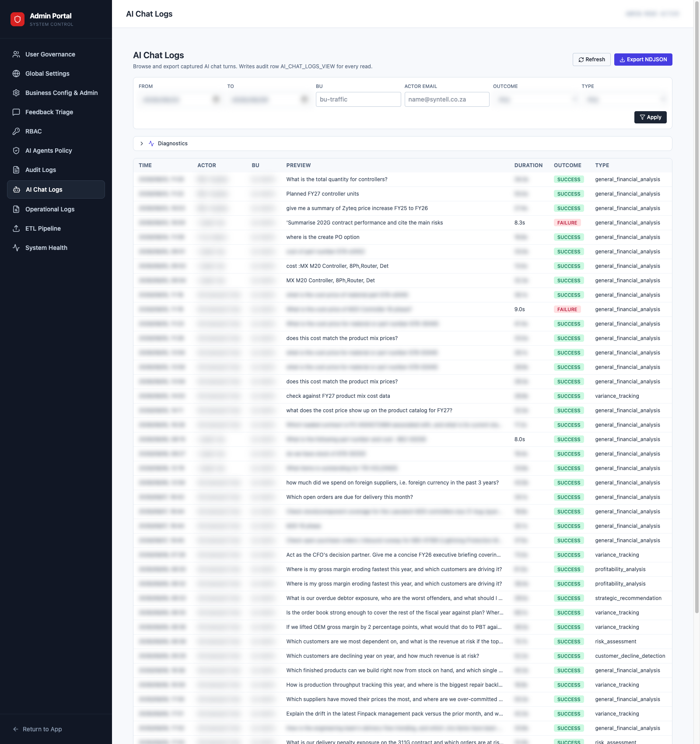Click Export NDJSON button

[643, 60]
